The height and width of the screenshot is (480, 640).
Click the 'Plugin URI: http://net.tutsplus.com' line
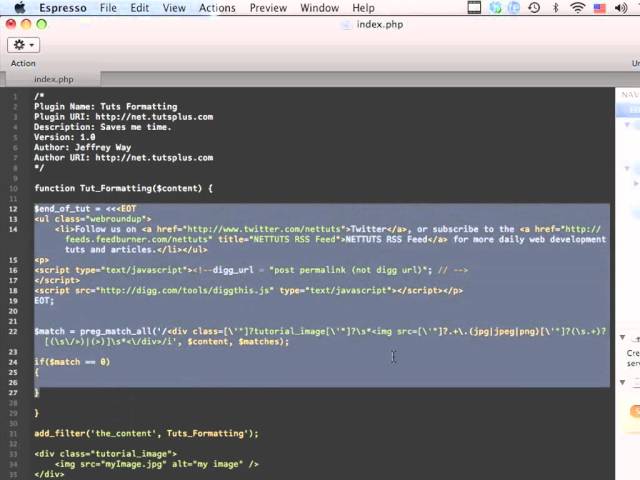click(123, 117)
